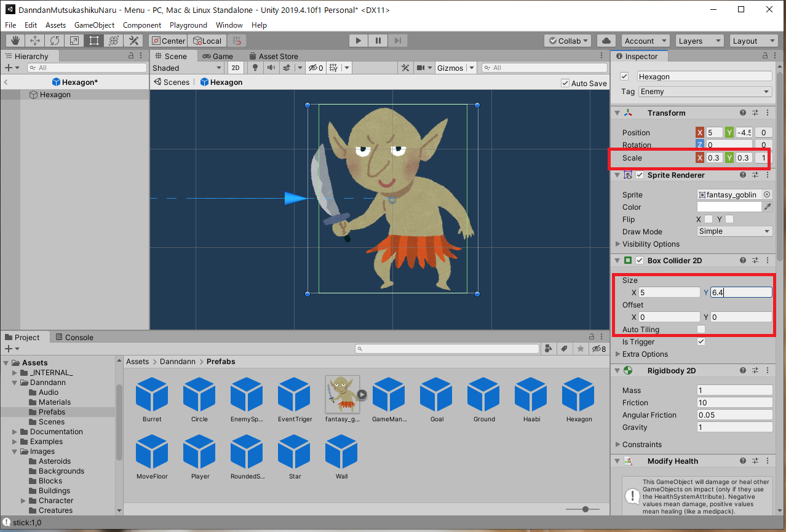This screenshot has width=786, height=532.
Task: Toggle pivot mode Center button
Action: coord(168,41)
